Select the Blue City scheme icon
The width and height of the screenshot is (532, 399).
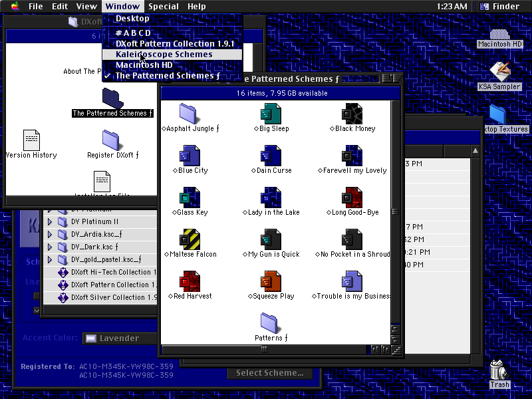190,156
